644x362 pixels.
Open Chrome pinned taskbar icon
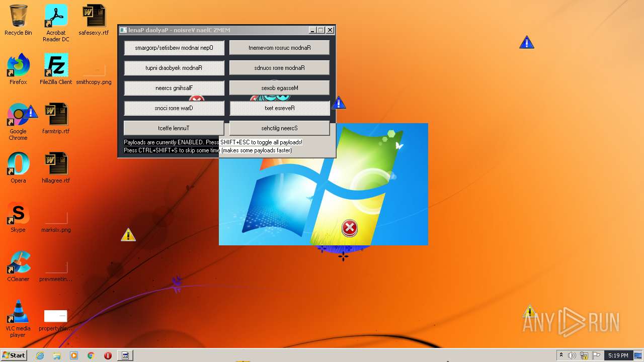[x=91, y=355]
